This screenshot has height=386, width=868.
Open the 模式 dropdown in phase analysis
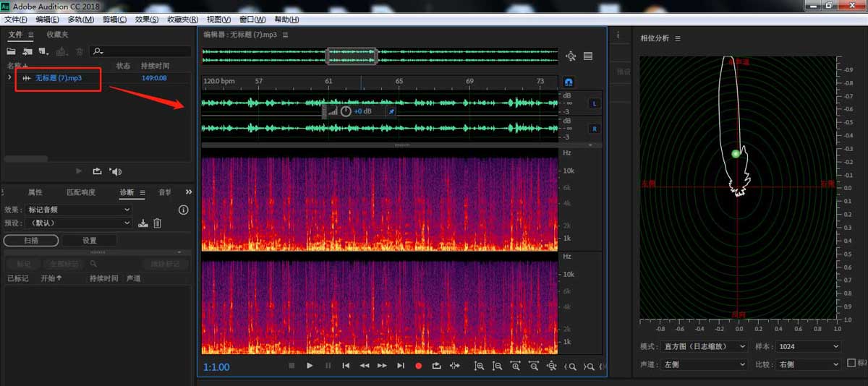click(x=704, y=346)
